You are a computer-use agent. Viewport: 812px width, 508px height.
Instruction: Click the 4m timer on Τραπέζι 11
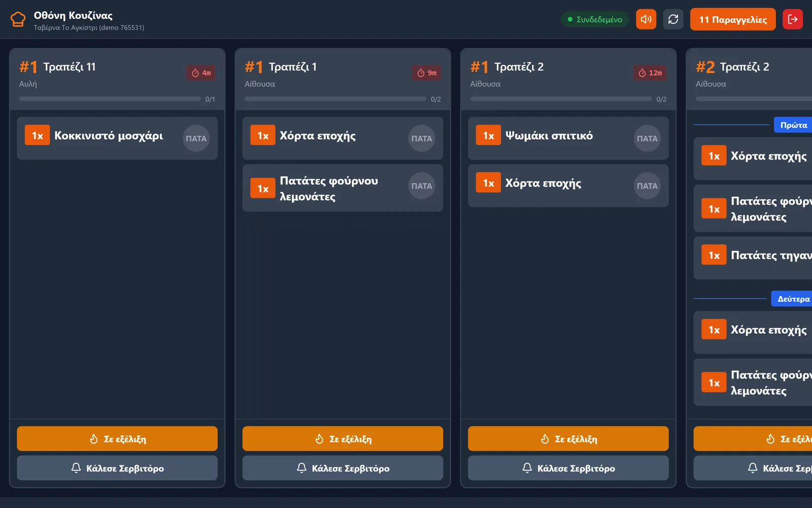click(x=201, y=73)
